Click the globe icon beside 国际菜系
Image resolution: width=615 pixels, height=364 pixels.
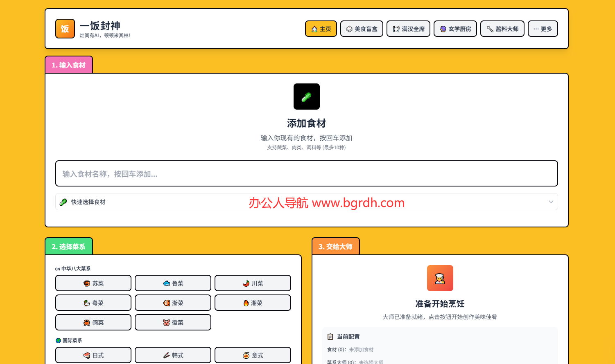[x=58, y=340]
